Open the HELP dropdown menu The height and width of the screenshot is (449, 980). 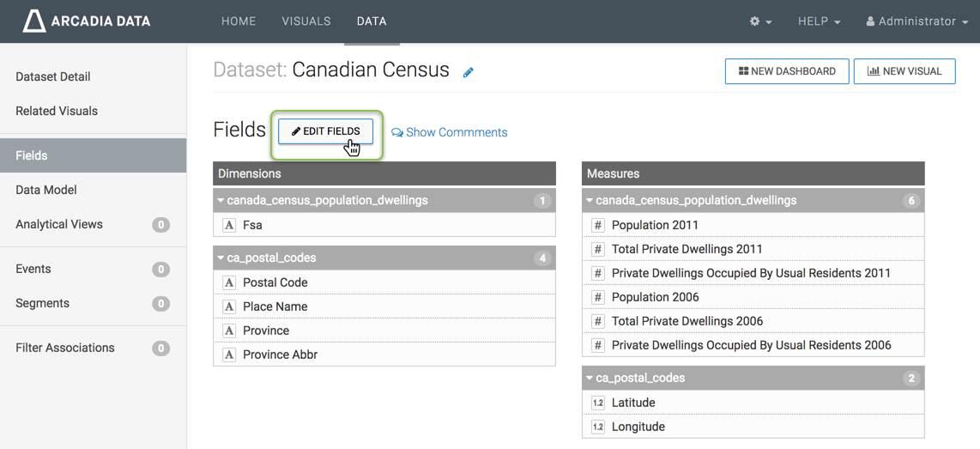pos(819,21)
